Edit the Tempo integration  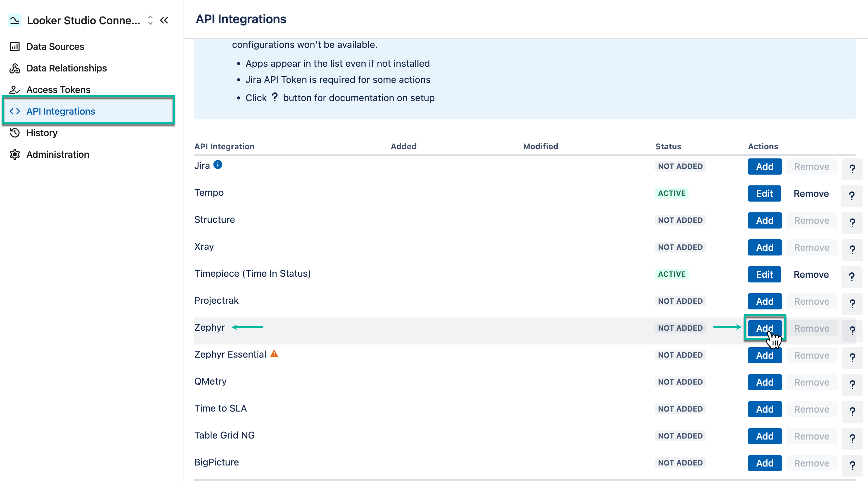point(764,193)
